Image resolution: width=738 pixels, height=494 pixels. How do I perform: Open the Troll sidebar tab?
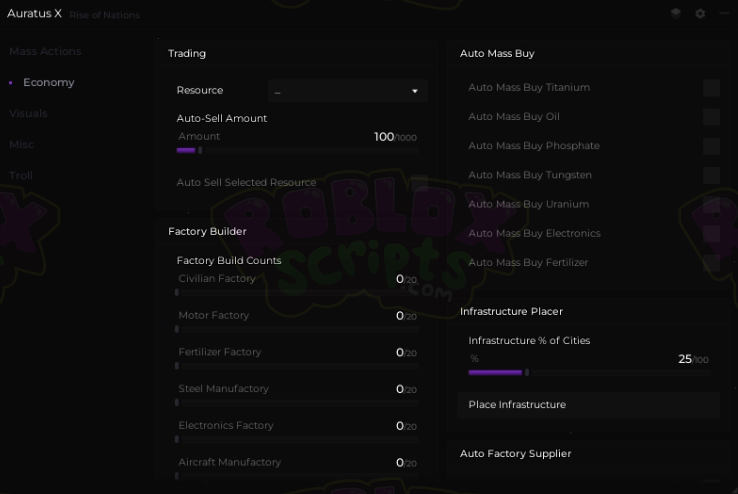click(x=21, y=175)
